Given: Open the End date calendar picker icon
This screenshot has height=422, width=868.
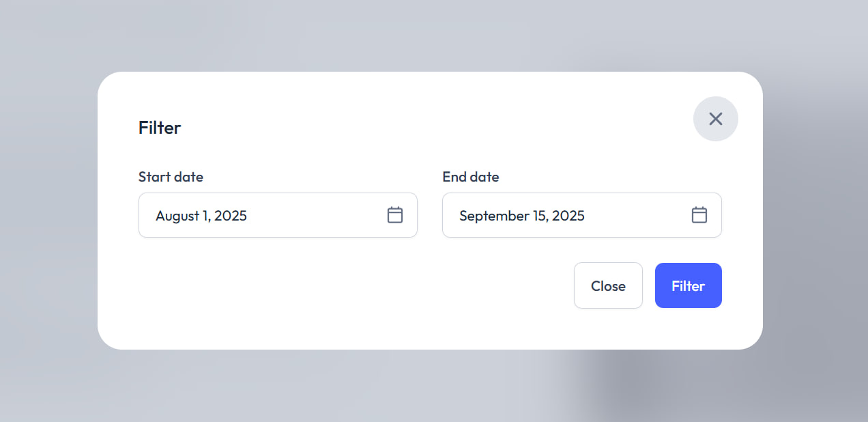Looking at the screenshot, I should (x=699, y=215).
